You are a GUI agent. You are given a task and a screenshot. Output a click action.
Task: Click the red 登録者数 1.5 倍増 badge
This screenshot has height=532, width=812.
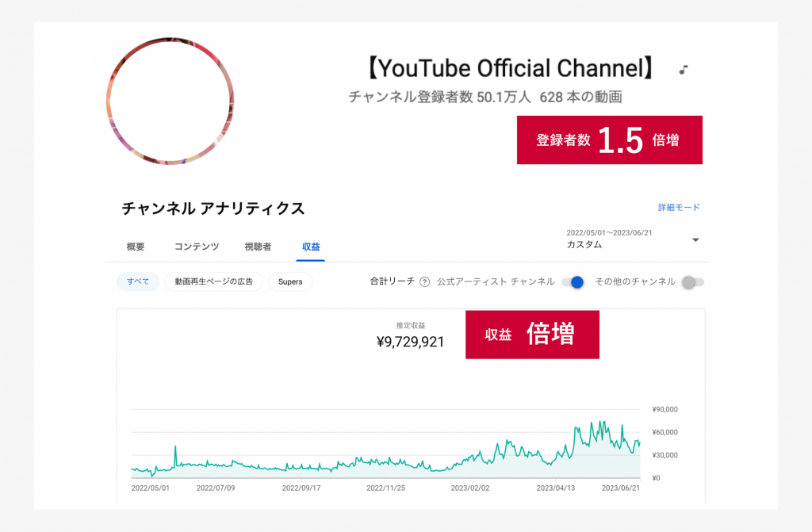[609, 140]
